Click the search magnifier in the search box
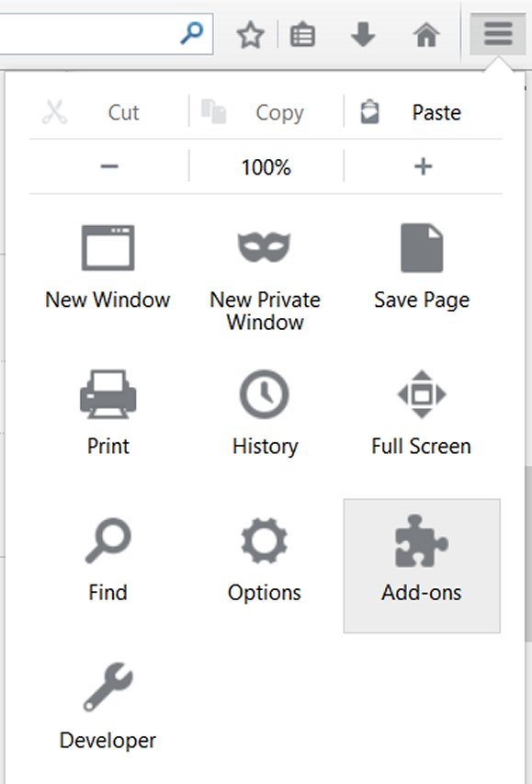This screenshot has height=784, width=532. pyautogui.click(x=191, y=33)
